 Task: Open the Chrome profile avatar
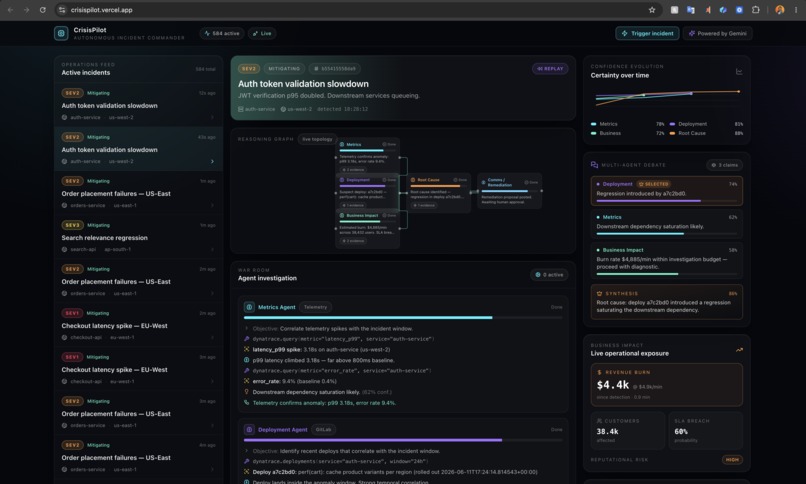click(x=779, y=10)
